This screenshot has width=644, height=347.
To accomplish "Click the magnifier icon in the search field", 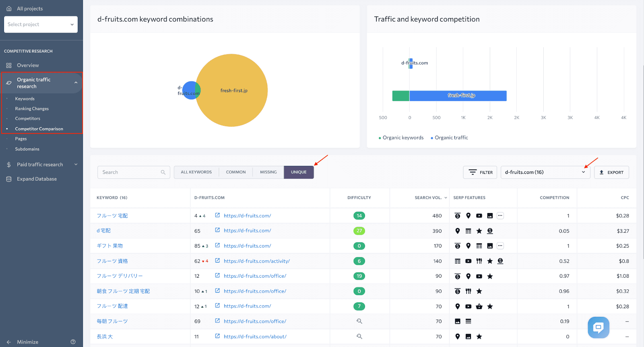I will pos(163,172).
